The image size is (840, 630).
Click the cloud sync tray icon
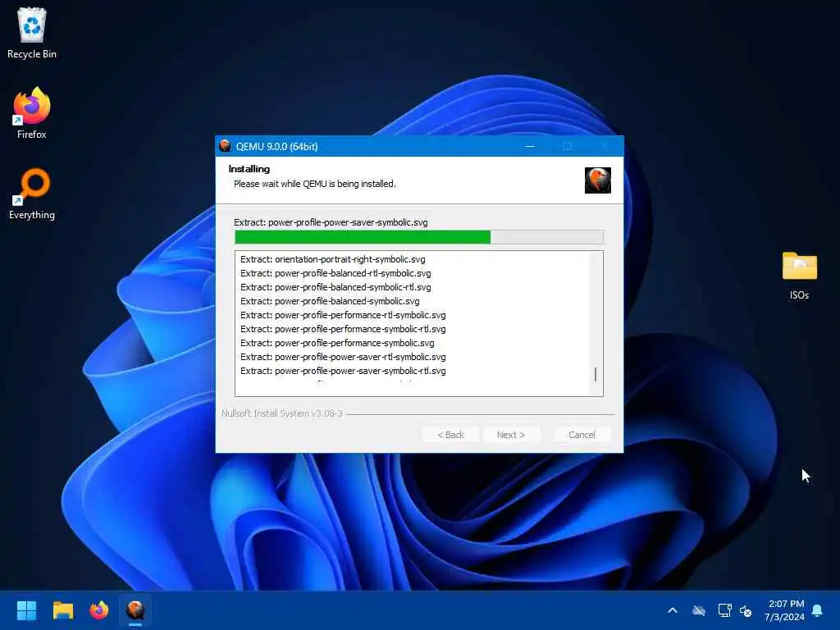(x=699, y=610)
